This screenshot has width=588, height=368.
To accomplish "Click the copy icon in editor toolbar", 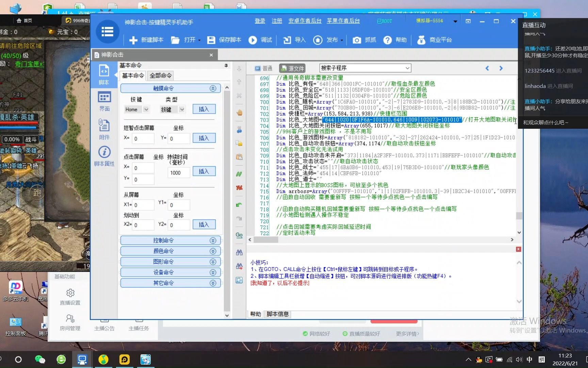I will [239, 143].
